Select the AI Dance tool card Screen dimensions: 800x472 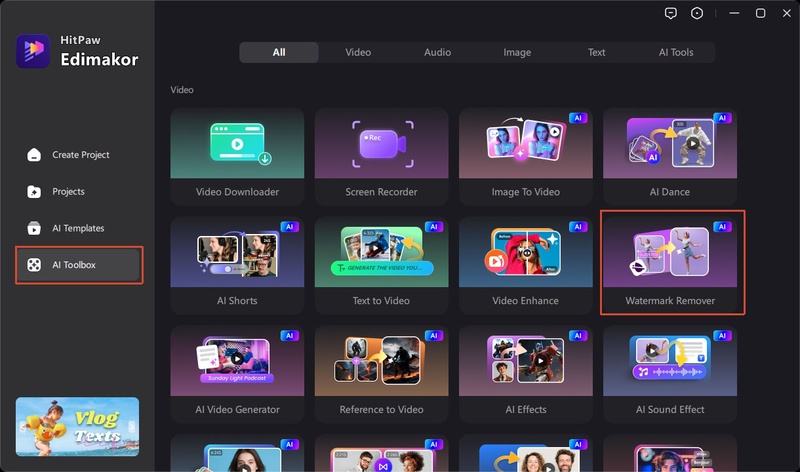[670, 157]
